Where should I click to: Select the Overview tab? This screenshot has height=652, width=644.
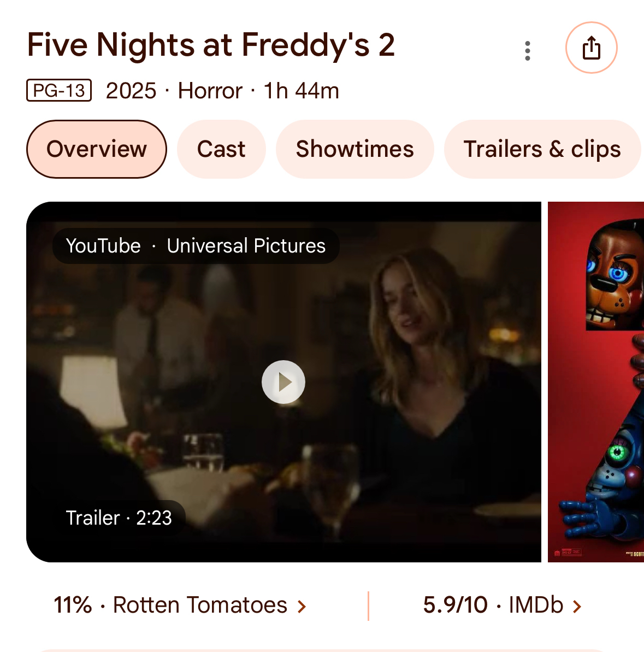(x=97, y=149)
